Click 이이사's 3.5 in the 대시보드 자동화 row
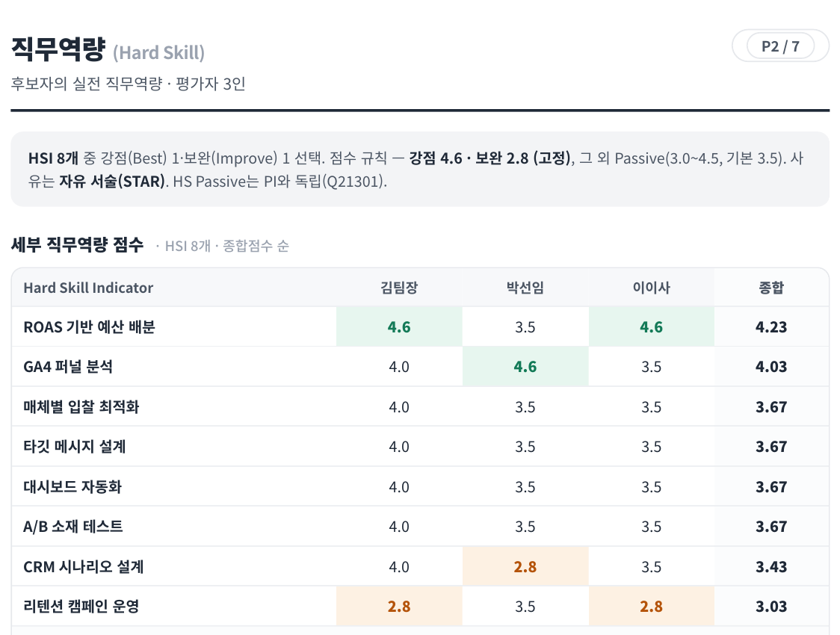 (x=652, y=486)
